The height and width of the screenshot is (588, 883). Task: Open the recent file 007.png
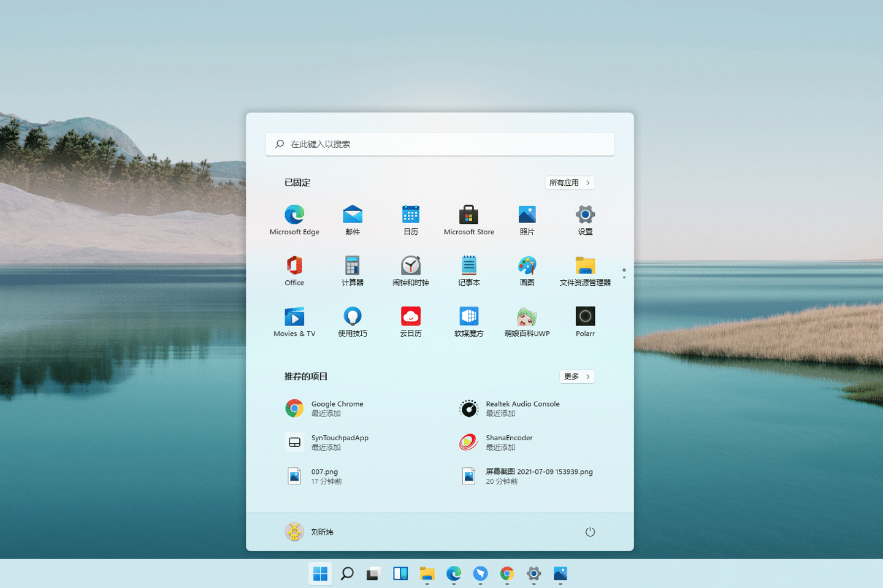pos(325,476)
